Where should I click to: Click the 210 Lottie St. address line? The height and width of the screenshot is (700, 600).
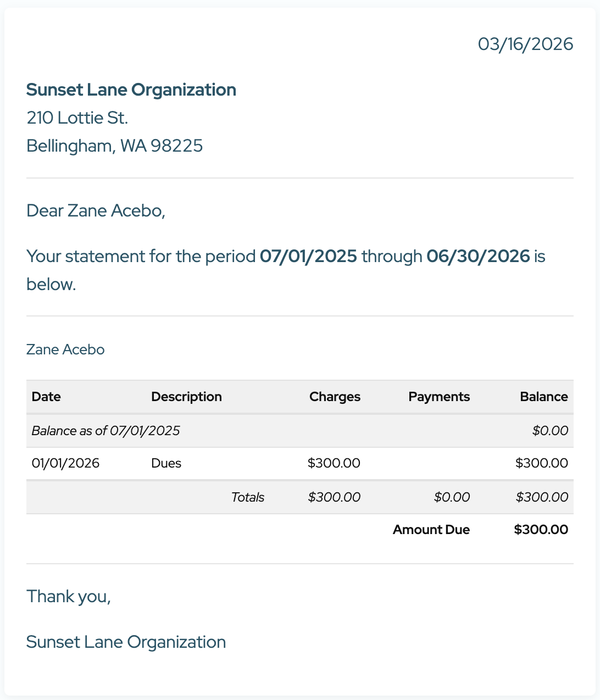77,118
